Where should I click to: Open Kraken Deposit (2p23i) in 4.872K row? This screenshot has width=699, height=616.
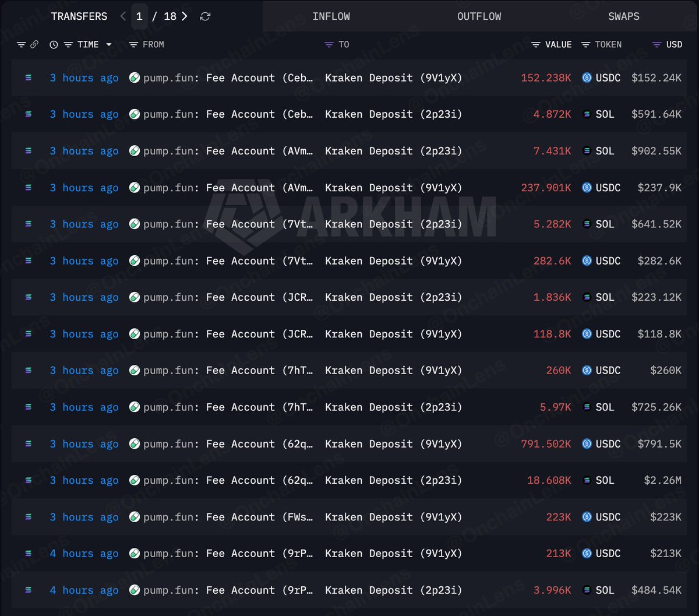click(x=394, y=114)
